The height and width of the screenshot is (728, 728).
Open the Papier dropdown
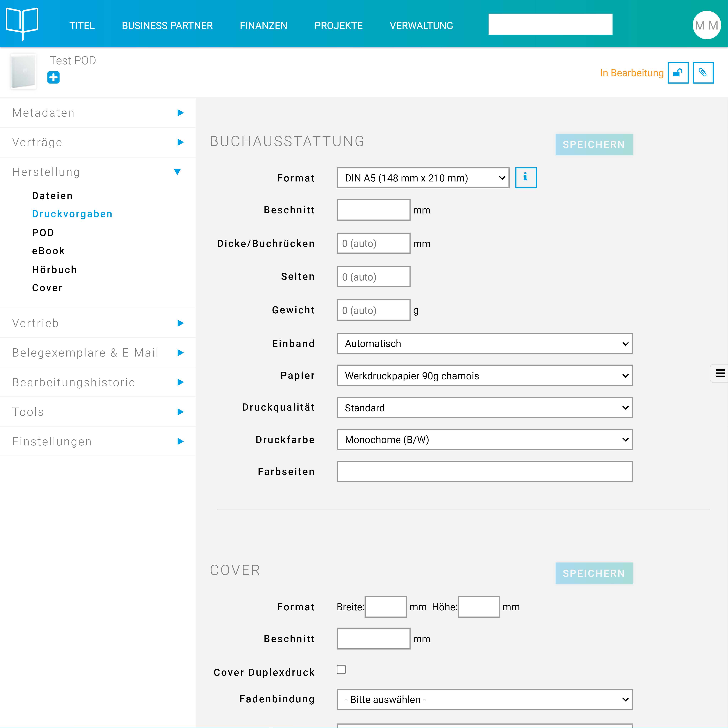pyautogui.click(x=484, y=376)
